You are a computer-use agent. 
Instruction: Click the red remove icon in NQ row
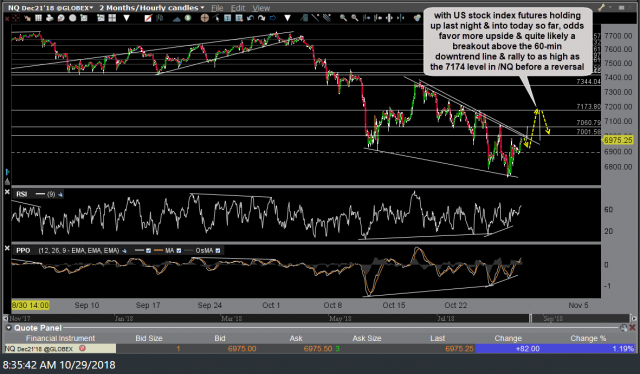tap(82, 348)
